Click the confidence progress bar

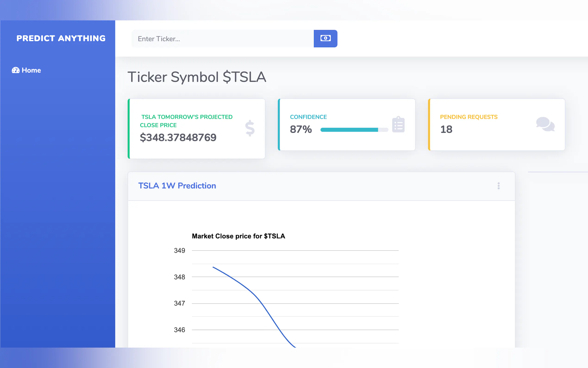[x=354, y=130]
